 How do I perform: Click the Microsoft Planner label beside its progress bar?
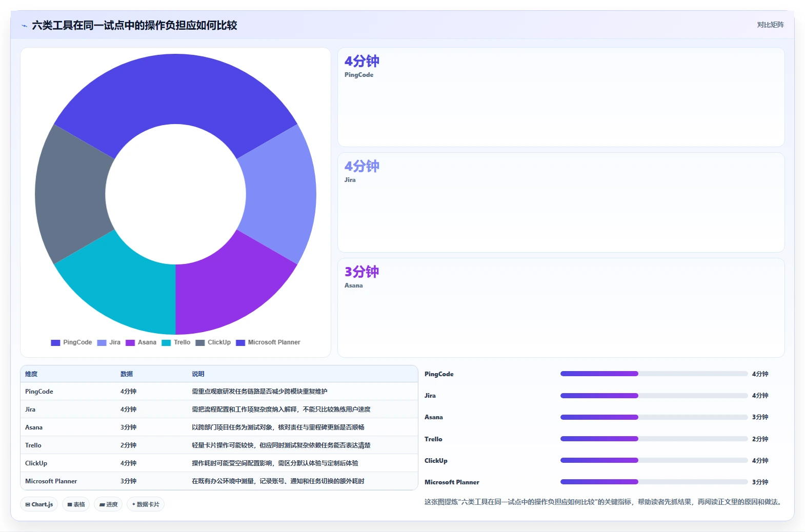click(x=452, y=482)
